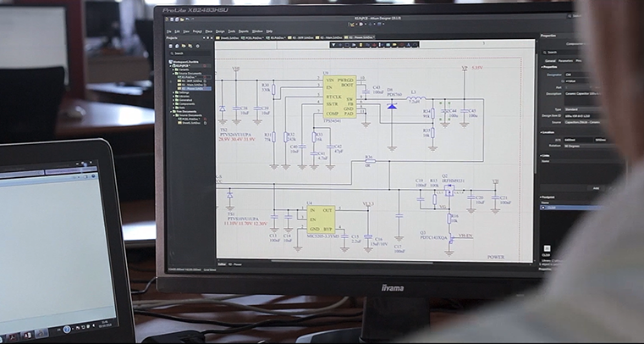Open the File menu
644x344 pixels.
pos(169,31)
